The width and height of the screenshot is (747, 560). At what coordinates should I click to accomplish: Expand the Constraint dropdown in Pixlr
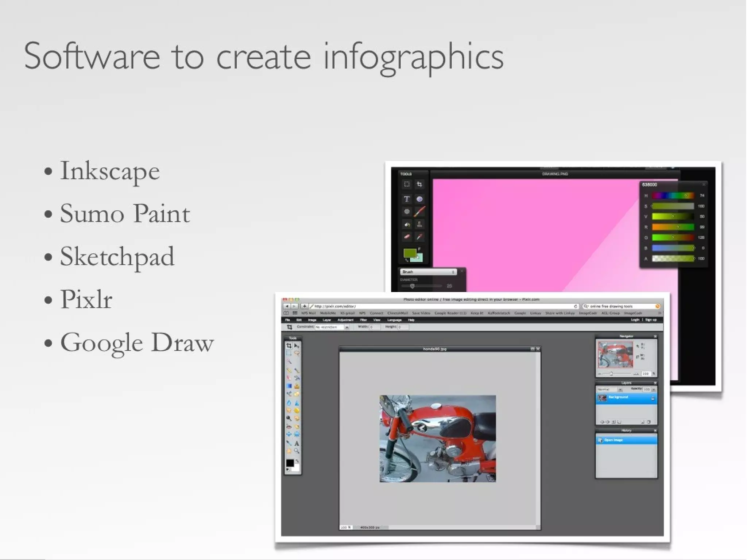point(347,327)
